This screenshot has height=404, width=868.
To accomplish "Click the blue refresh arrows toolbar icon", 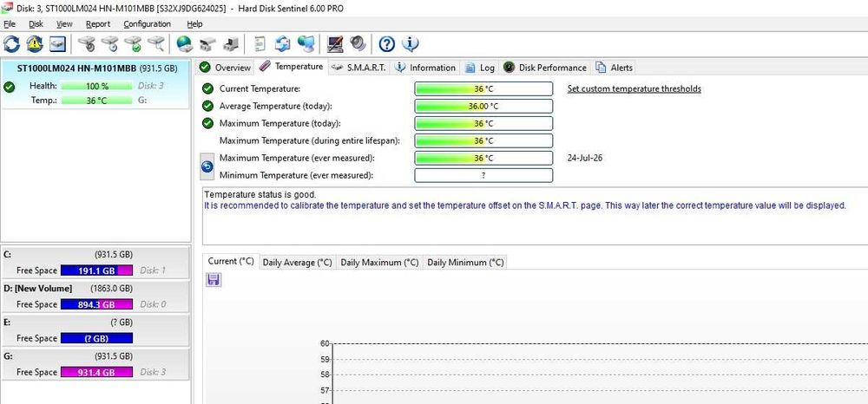I will [11, 43].
